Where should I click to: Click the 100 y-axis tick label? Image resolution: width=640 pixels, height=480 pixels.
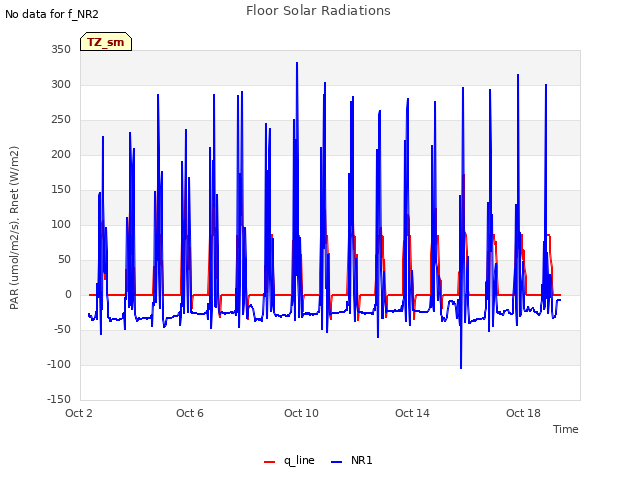coord(61,224)
